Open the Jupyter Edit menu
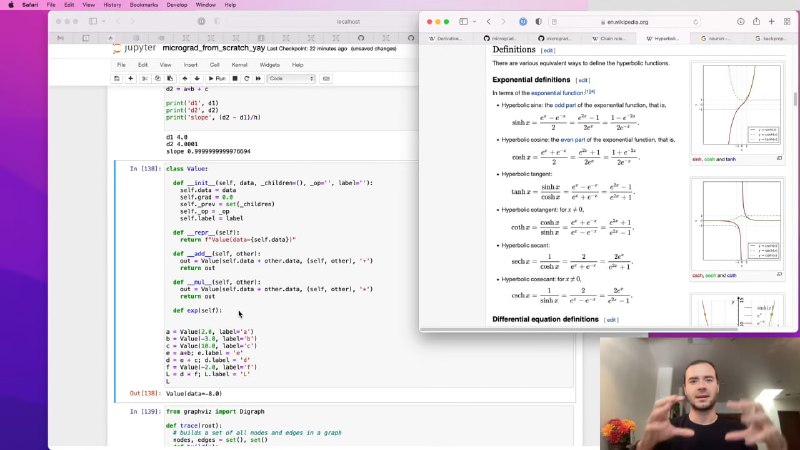The image size is (800, 450). (x=142, y=65)
